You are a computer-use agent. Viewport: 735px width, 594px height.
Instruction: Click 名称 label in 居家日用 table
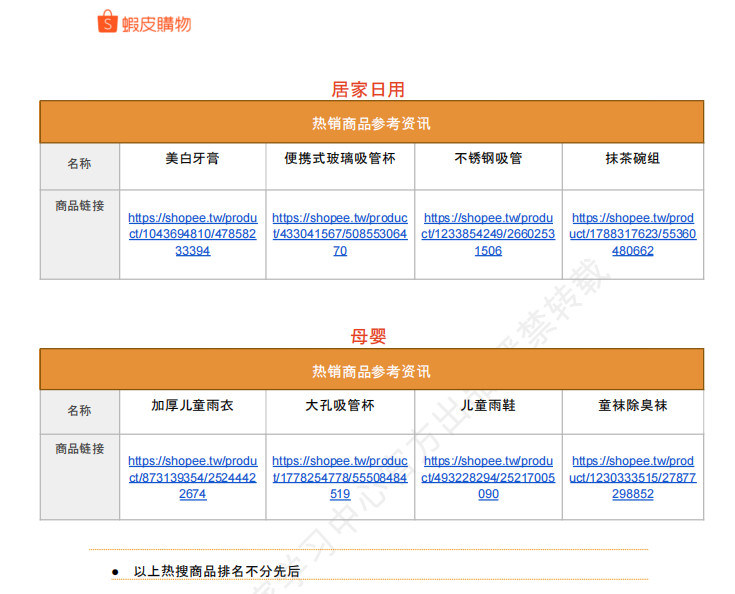point(79,164)
